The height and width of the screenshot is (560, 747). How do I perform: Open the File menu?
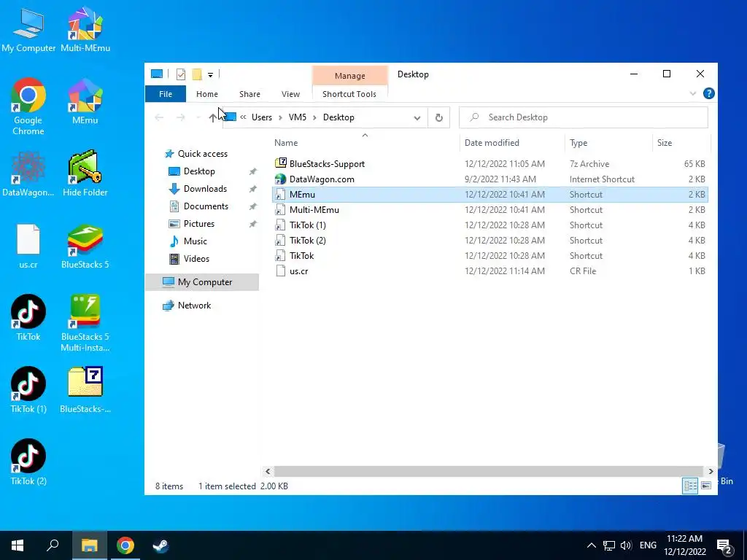point(166,94)
